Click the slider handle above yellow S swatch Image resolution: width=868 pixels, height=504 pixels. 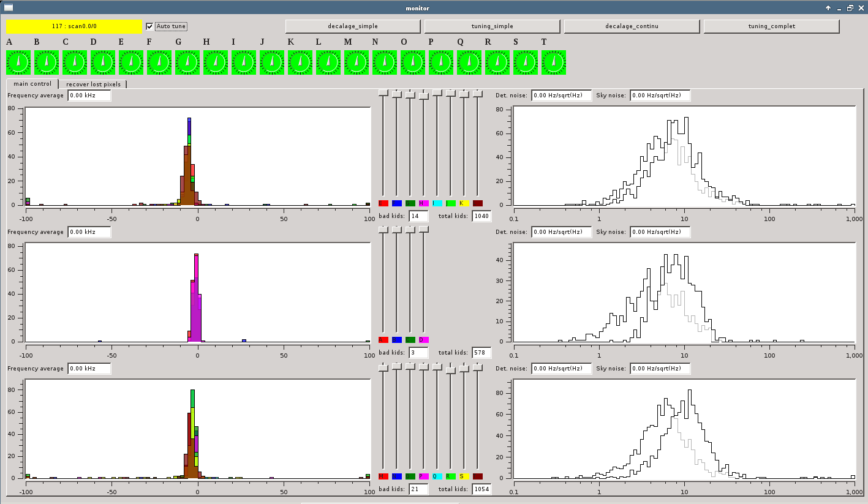[x=464, y=368]
